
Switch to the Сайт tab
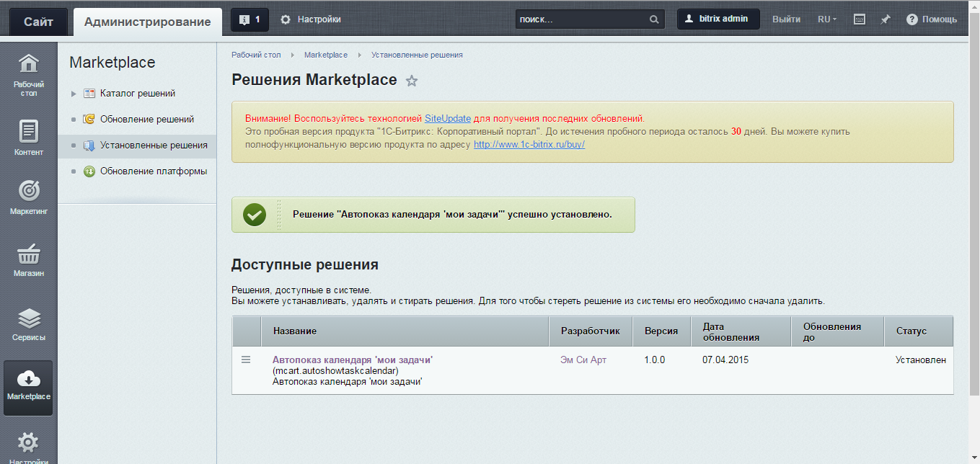[38, 22]
